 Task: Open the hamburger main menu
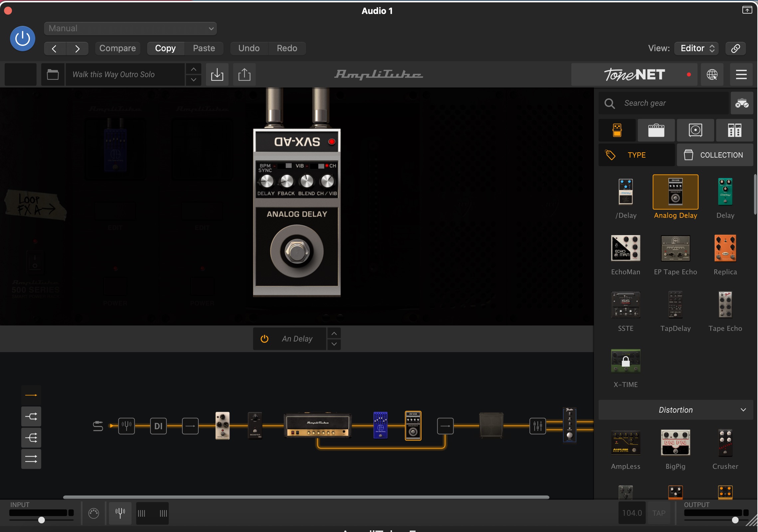click(x=741, y=74)
